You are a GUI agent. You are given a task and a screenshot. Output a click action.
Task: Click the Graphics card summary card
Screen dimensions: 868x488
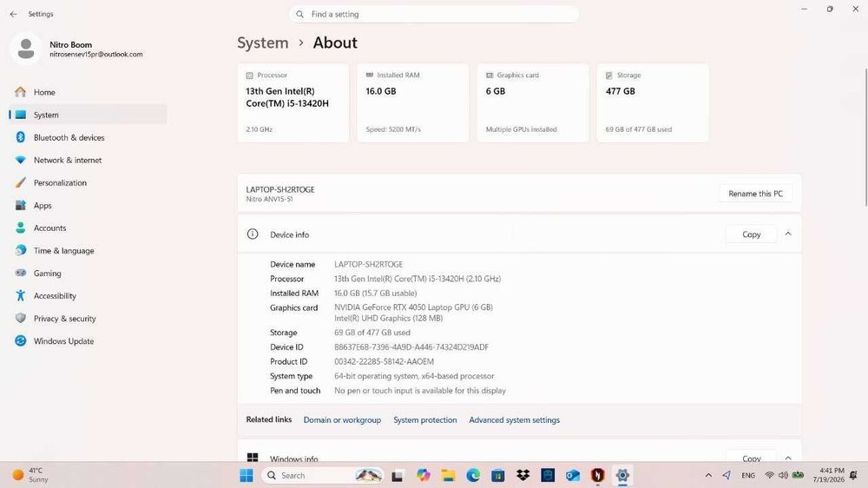(533, 102)
